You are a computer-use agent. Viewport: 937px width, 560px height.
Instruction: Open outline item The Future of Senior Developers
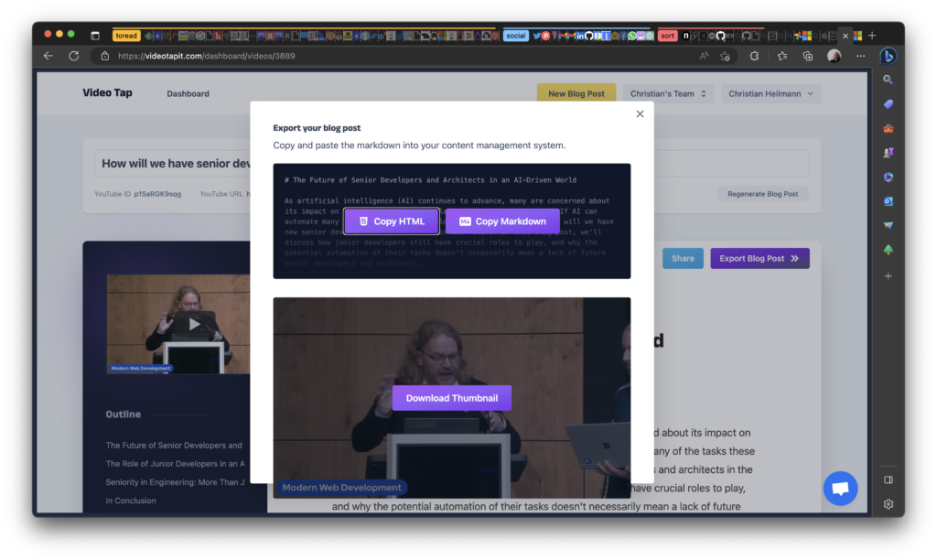tap(174, 446)
